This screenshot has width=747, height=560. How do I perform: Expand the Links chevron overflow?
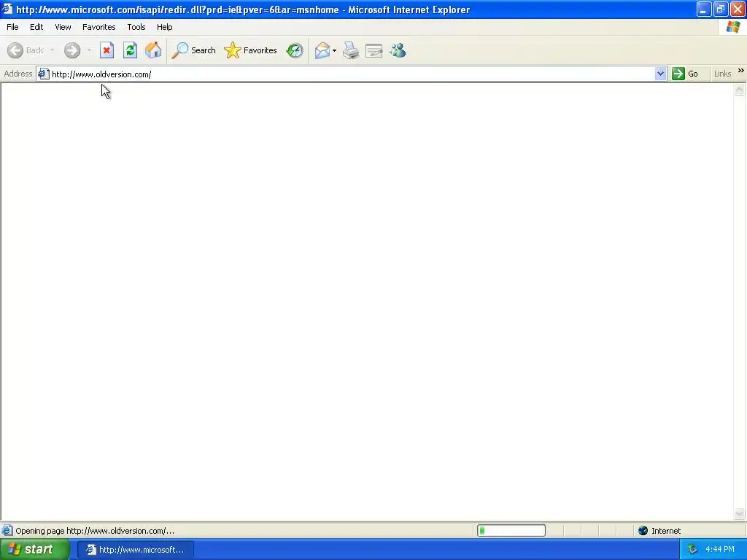(741, 71)
